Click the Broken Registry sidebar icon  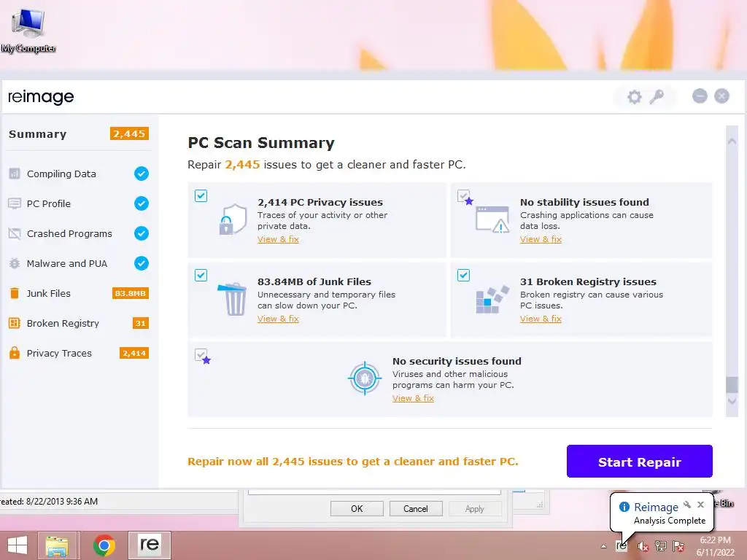pyautogui.click(x=15, y=323)
